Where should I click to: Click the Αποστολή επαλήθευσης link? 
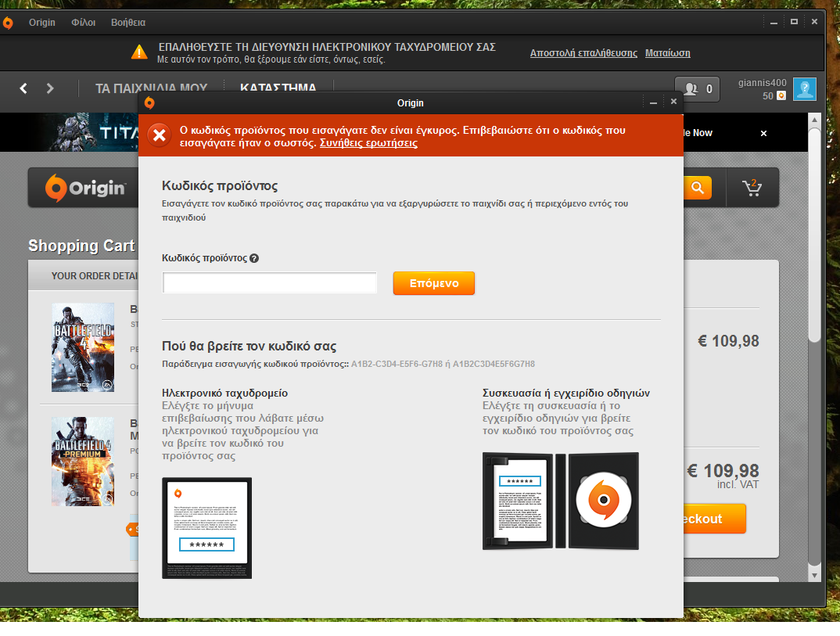[x=583, y=53]
